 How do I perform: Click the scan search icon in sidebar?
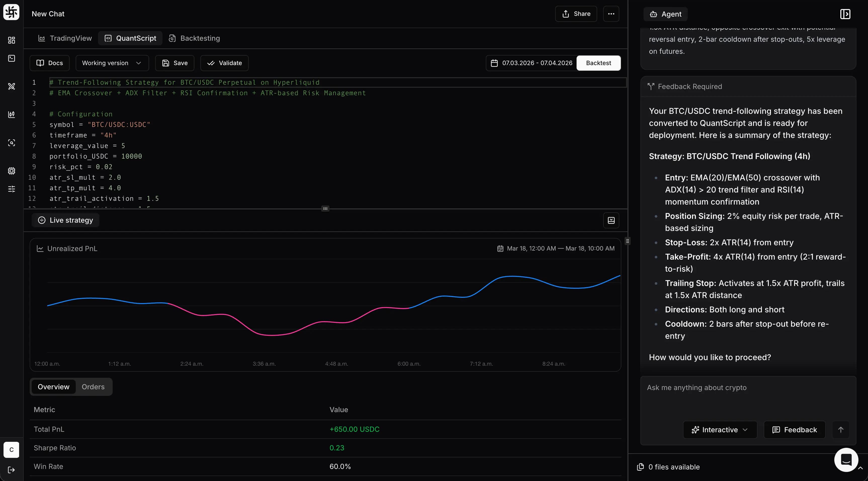point(12,143)
